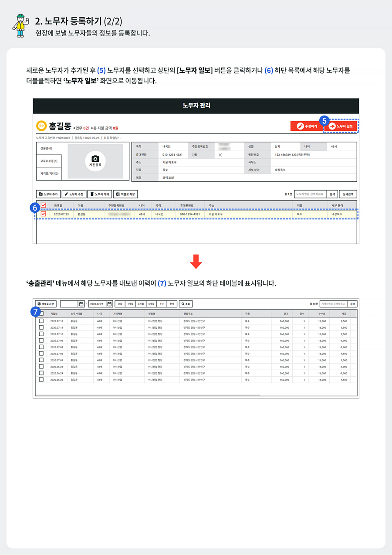This screenshot has width=392, height=555.
Task: Check the 2020.07.10 row checkbox
Action: click(41, 334)
